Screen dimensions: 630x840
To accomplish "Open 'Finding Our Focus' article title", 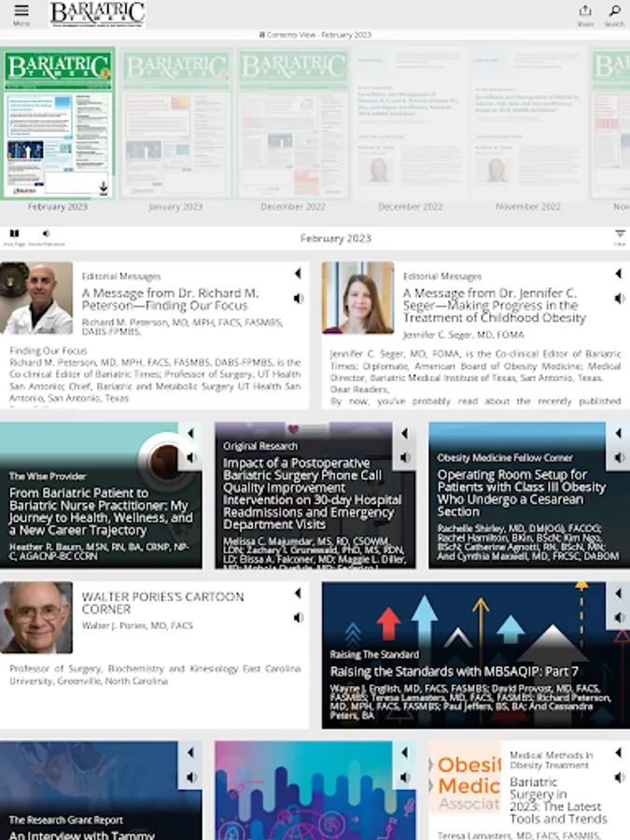I will 170,300.
